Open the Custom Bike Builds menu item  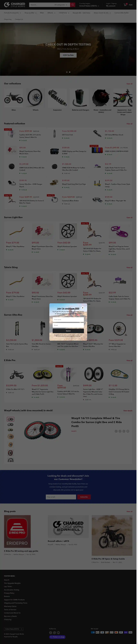[121, 13]
